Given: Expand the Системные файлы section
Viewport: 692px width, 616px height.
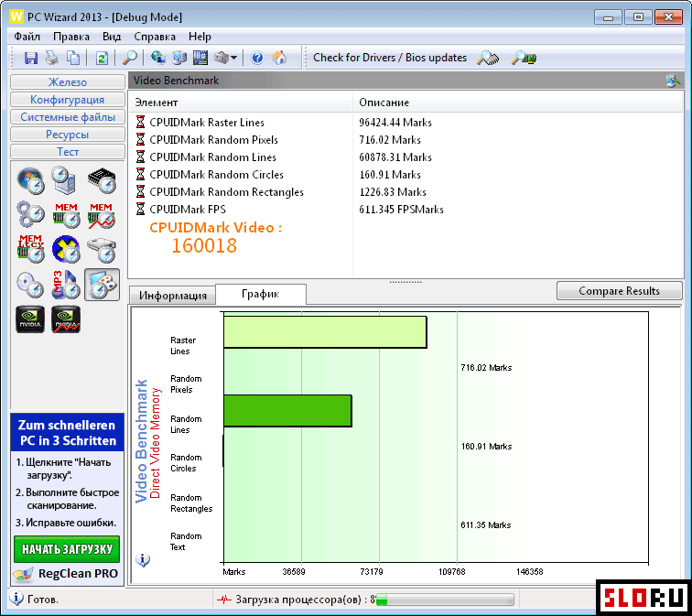Looking at the screenshot, I should pyautogui.click(x=68, y=117).
